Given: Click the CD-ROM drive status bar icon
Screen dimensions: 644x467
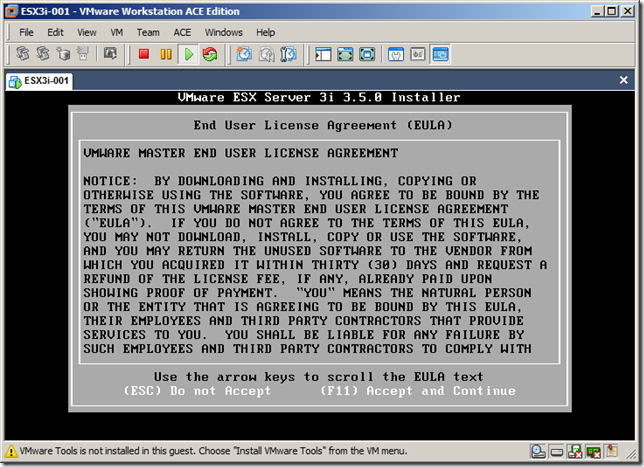Looking at the screenshot, I should [538, 452].
